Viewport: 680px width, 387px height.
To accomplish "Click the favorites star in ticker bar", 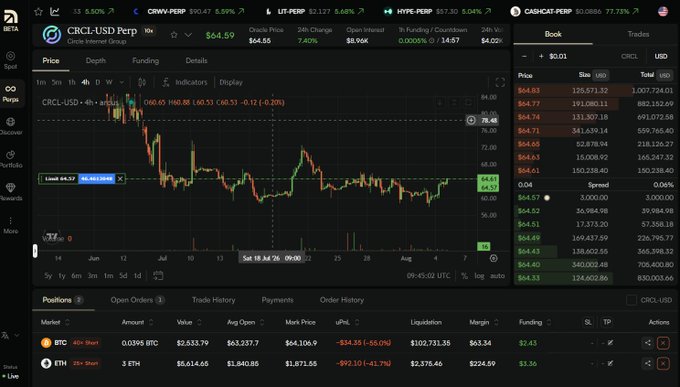I will [x=38, y=11].
